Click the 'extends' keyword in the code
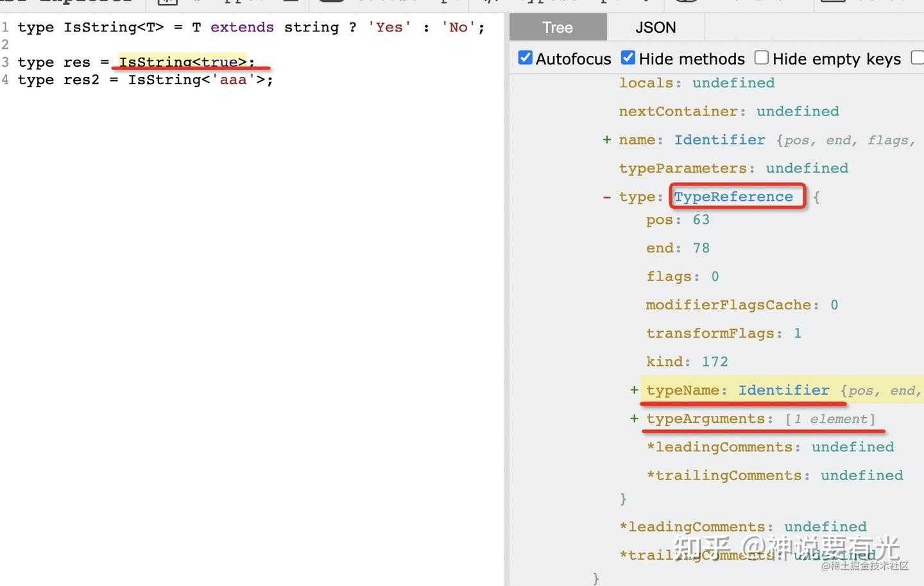The width and height of the screenshot is (924, 586). (242, 27)
